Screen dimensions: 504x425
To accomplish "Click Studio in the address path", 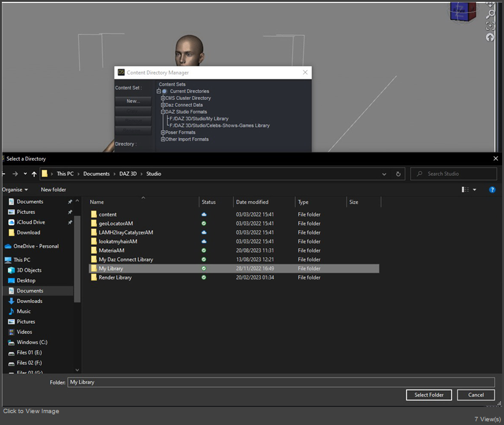I will (x=154, y=174).
